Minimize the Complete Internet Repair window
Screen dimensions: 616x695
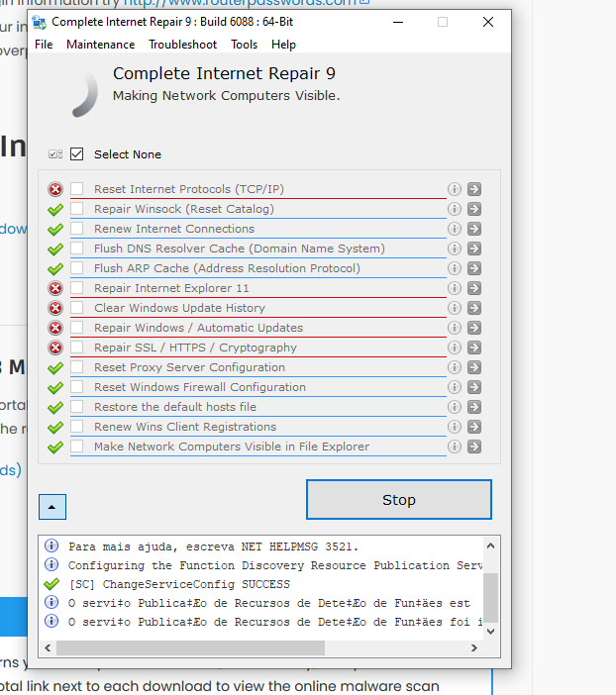tap(398, 22)
